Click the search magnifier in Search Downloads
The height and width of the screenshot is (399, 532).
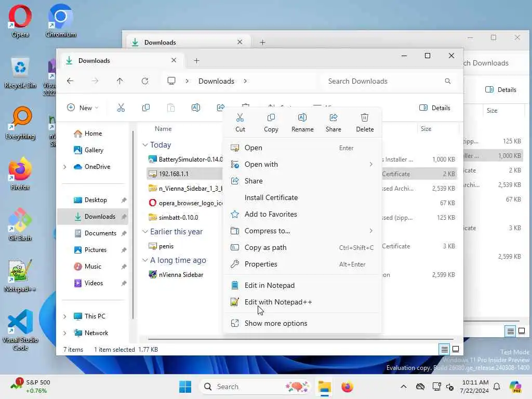448,81
